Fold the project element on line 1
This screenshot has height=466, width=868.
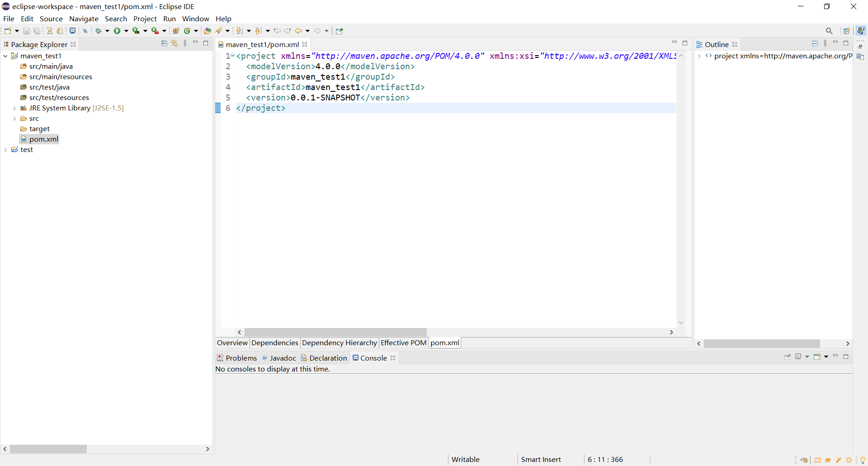coord(233,56)
